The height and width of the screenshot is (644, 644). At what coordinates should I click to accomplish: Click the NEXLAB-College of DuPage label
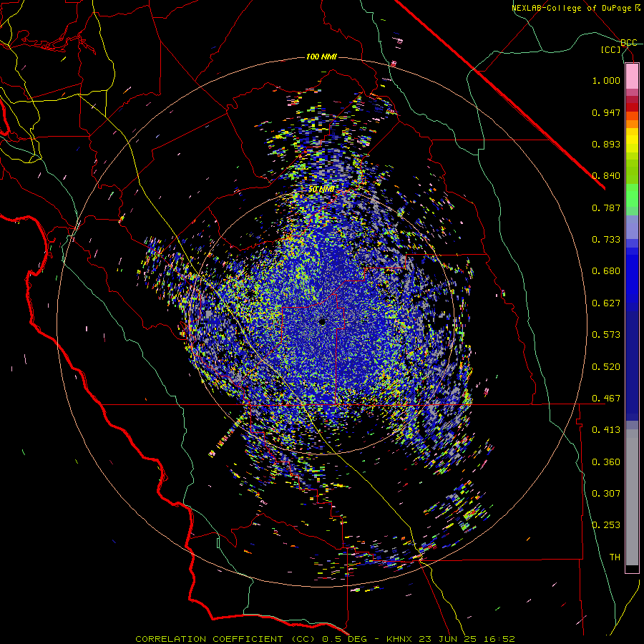[x=572, y=8]
